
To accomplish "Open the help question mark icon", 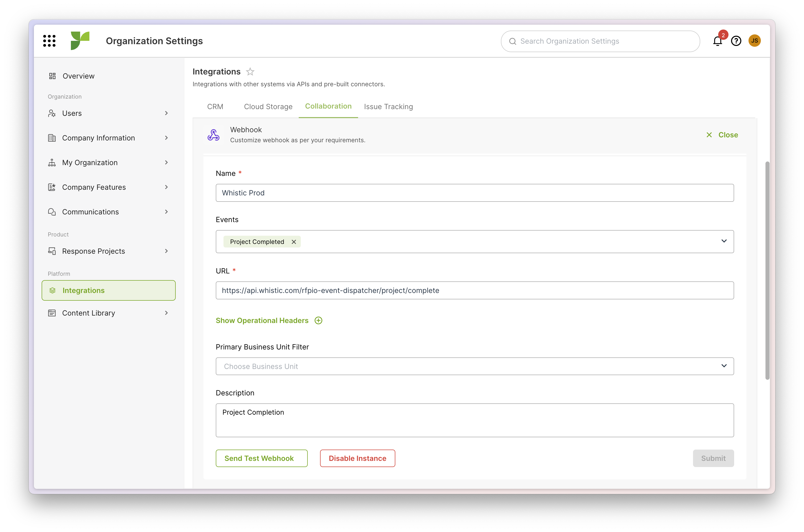I will tap(736, 41).
